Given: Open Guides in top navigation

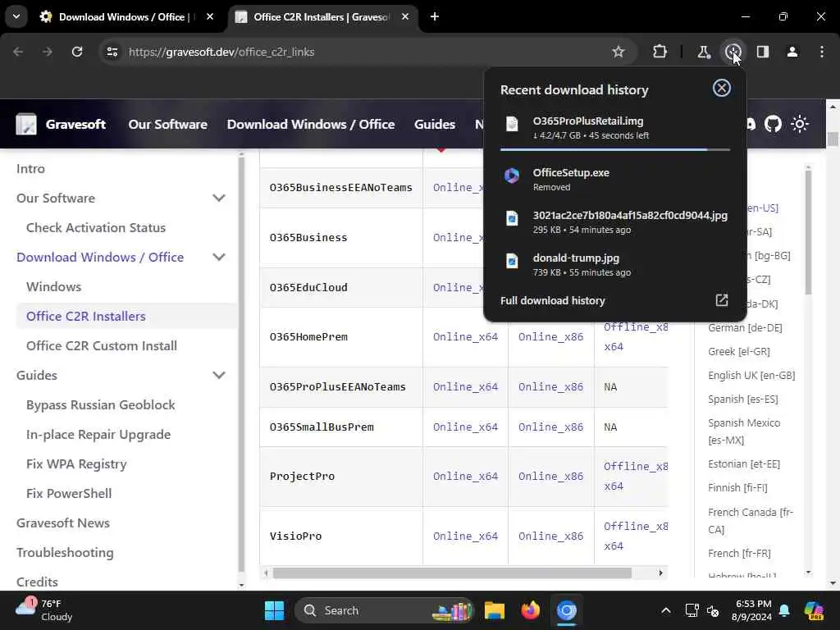Looking at the screenshot, I should 435,124.
